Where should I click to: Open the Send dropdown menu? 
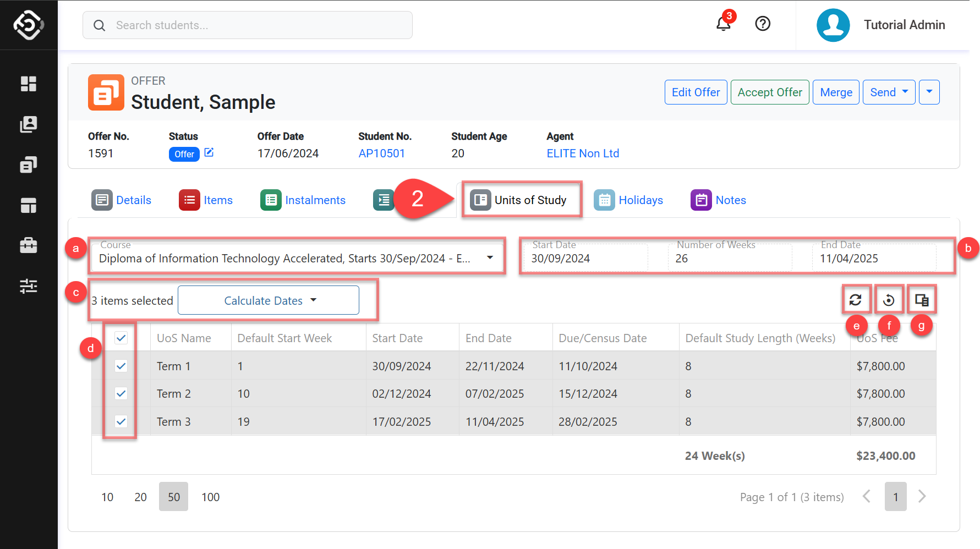889,92
